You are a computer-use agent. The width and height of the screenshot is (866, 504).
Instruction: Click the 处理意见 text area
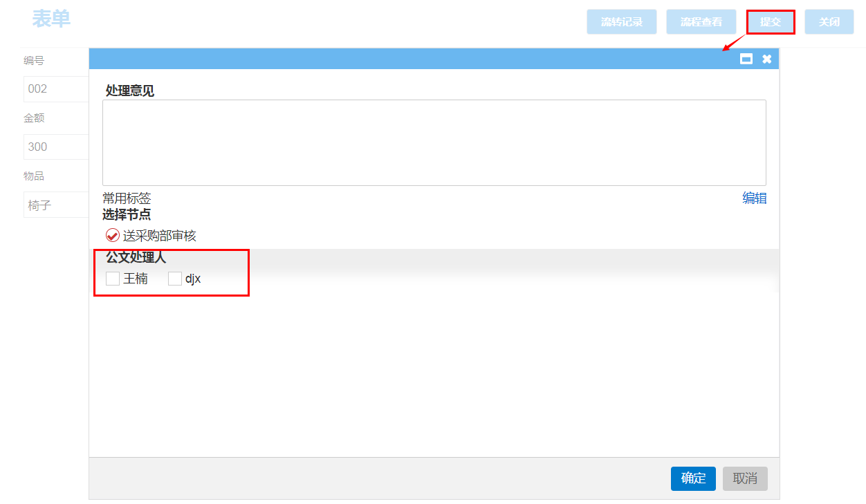point(434,142)
